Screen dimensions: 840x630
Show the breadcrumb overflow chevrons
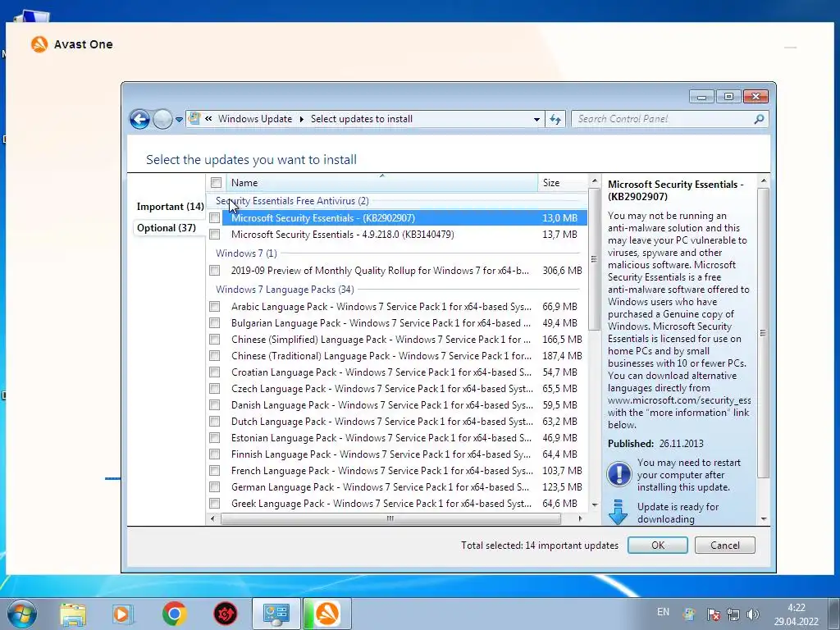(208, 119)
